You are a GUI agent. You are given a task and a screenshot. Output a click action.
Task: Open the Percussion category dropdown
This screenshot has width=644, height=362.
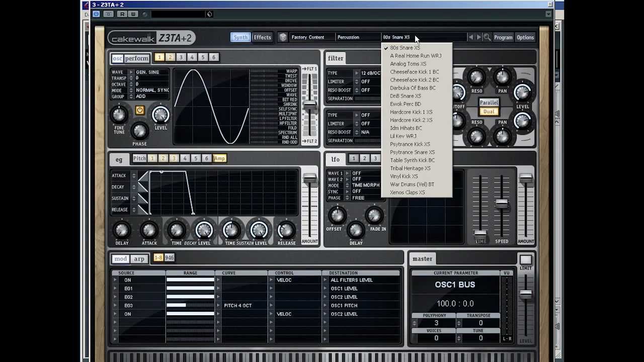357,37
